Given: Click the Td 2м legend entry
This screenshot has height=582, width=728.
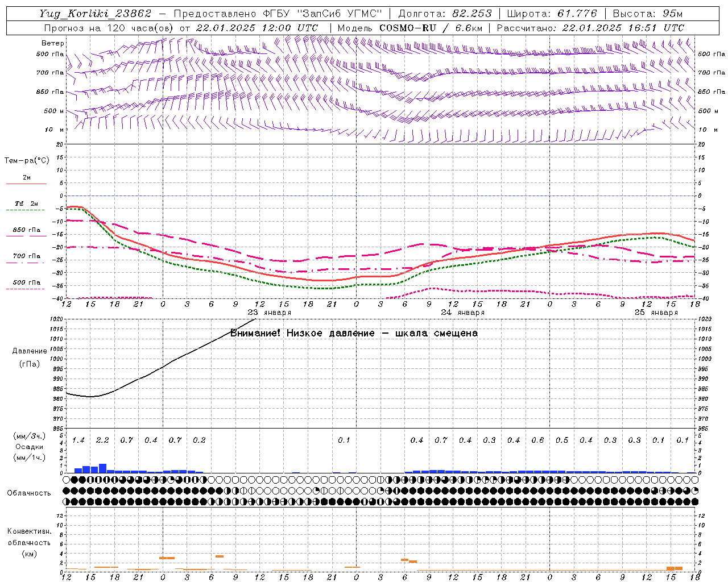Looking at the screenshot, I should pos(26,203).
